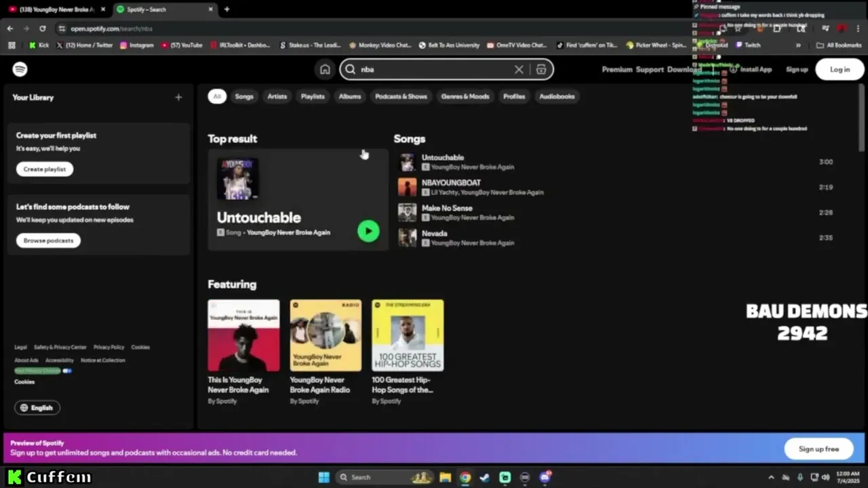Click the browser address bar URL
Image resolution: width=868 pixels, height=488 pixels.
[112, 28]
